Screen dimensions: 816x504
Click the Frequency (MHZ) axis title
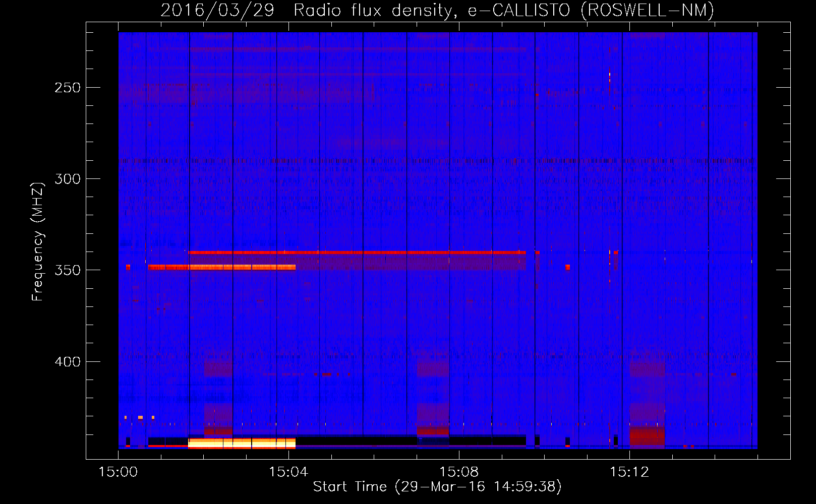click(38, 241)
